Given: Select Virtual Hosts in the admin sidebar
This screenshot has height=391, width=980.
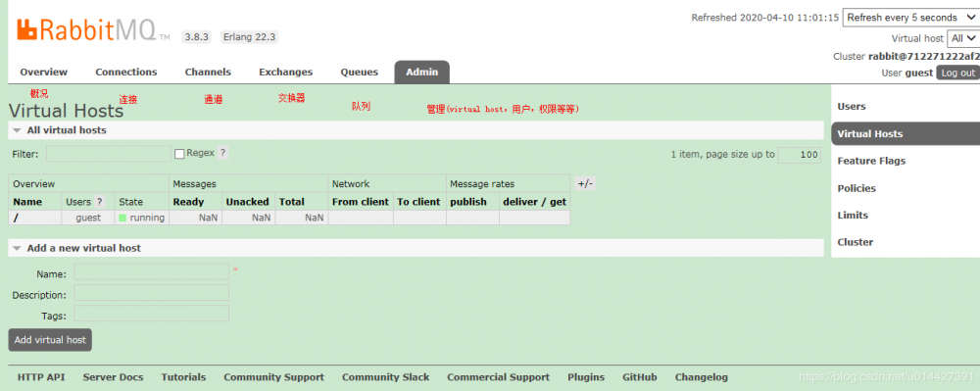Looking at the screenshot, I should tap(906, 133).
